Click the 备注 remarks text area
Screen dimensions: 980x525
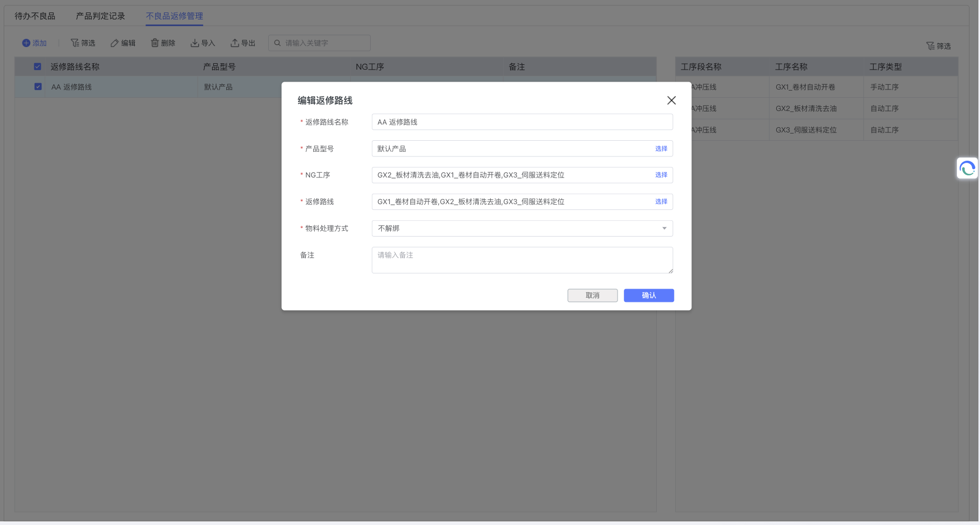click(x=522, y=260)
